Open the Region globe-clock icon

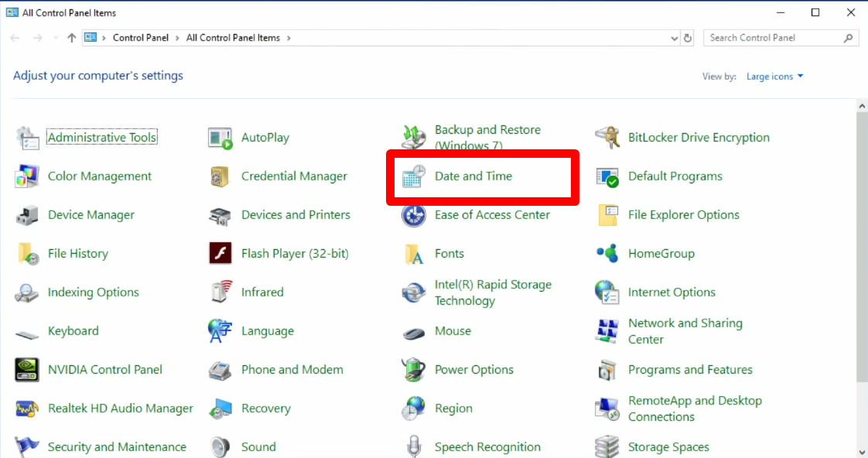coord(414,408)
